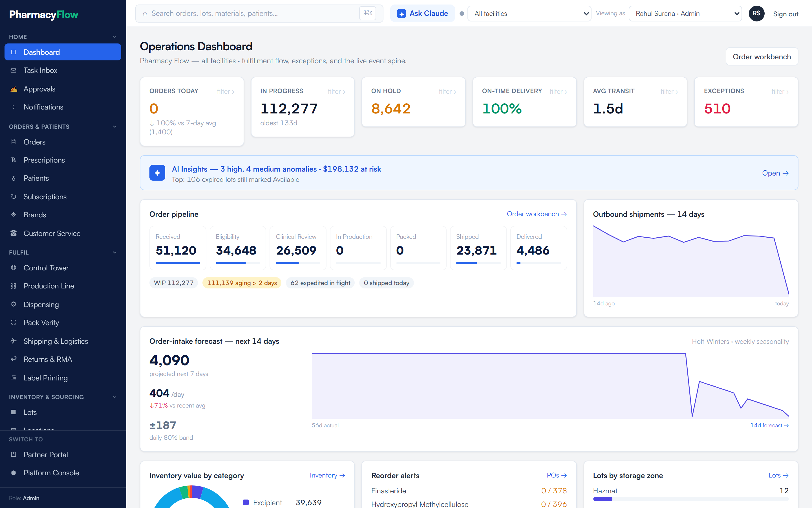This screenshot has height=508, width=812.
Task: Click the Control Tower target icon
Action: (x=14, y=268)
